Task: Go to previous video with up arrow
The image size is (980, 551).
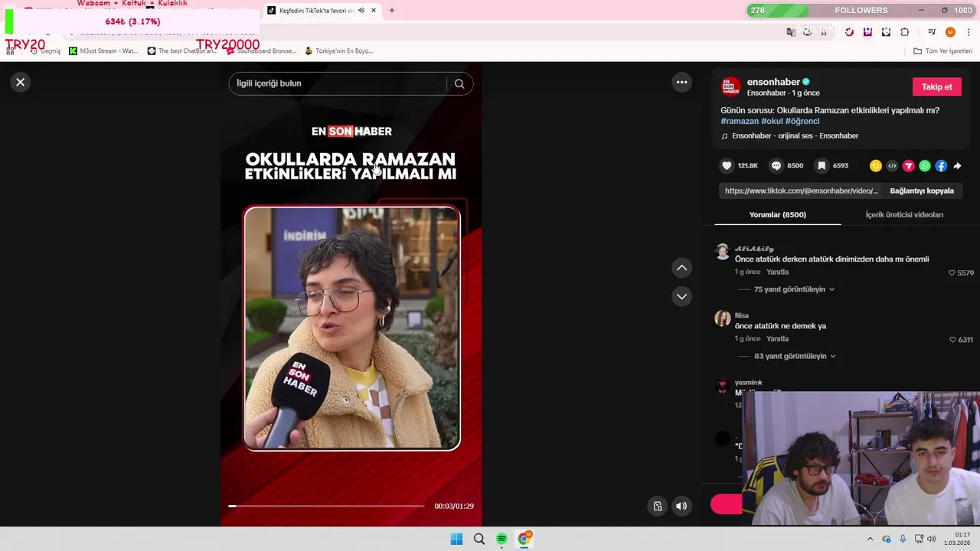Action: [x=681, y=268]
